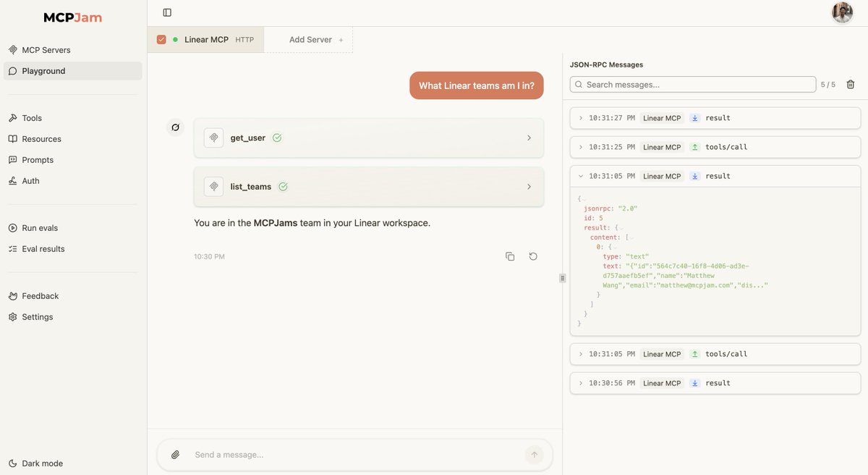Click the plus icon beside Add Server

click(341, 41)
